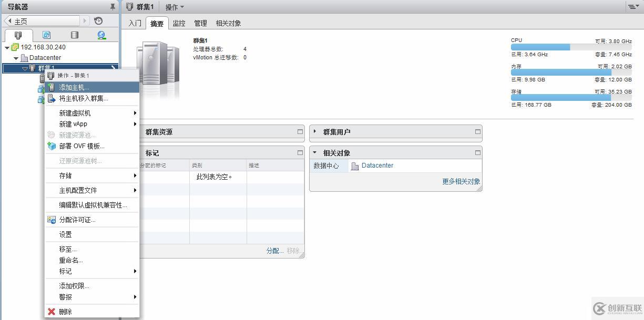Open the Datacenter link in 相关对象 panel
The height and width of the screenshot is (320, 644).
pos(377,165)
